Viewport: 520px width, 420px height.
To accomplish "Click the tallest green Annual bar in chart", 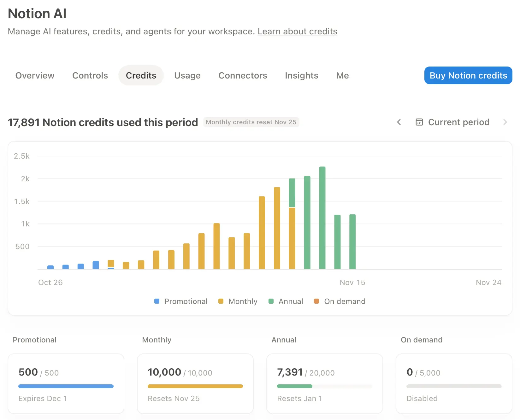I will (x=322, y=218).
